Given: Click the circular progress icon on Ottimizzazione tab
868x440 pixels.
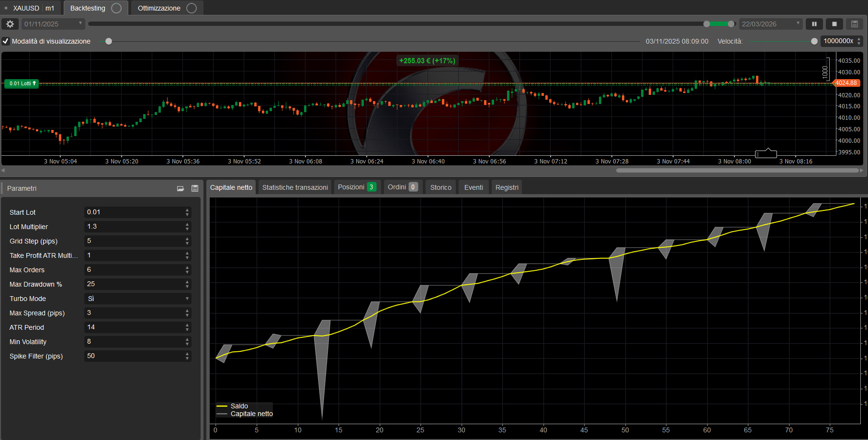Looking at the screenshot, I should (x=192, y=8).
